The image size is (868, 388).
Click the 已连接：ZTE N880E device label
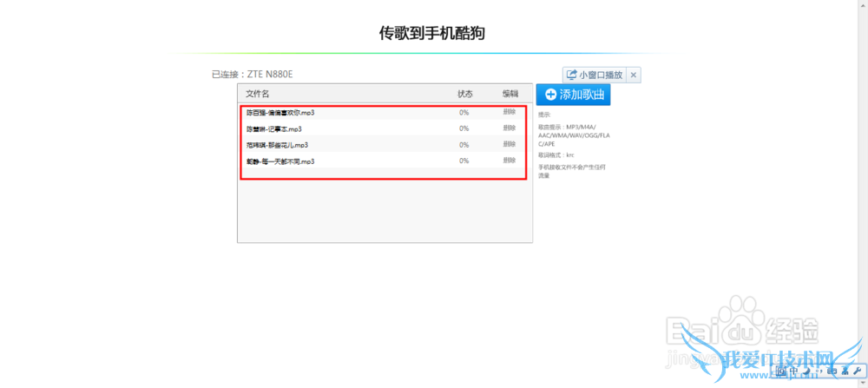[252, 74]
